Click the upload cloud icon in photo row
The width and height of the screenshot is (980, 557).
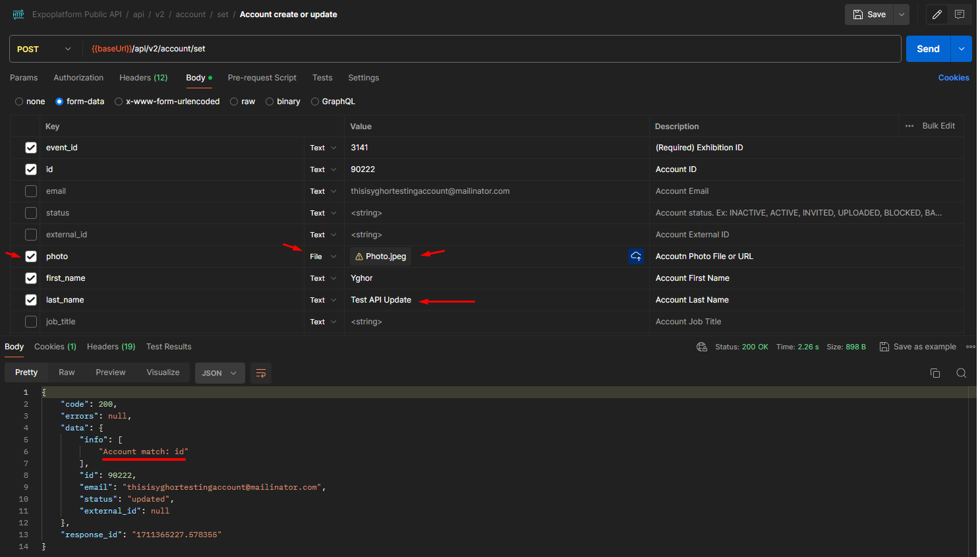pyautogui.click(x=636, y=256)
